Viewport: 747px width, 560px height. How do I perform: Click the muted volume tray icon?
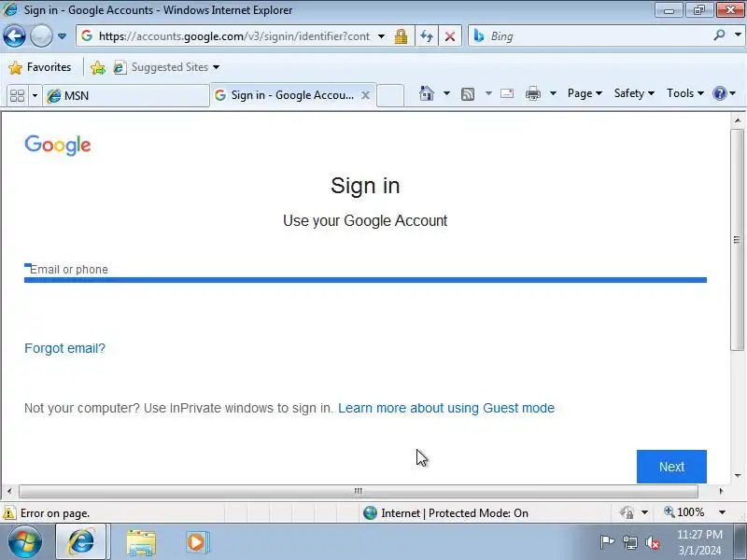(x=652, y=542)
